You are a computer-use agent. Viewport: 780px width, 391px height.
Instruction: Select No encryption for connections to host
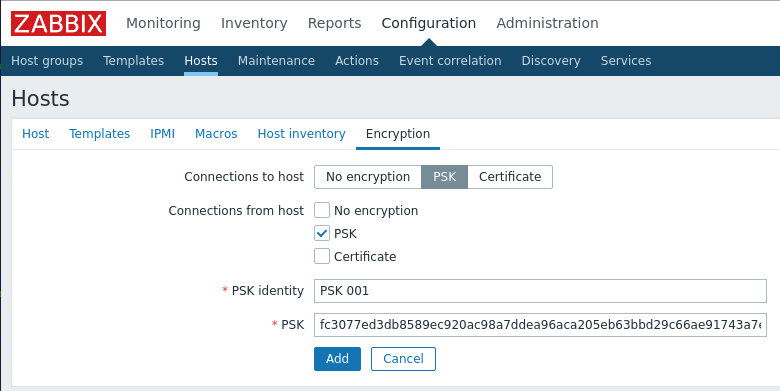tap(368, 177)
